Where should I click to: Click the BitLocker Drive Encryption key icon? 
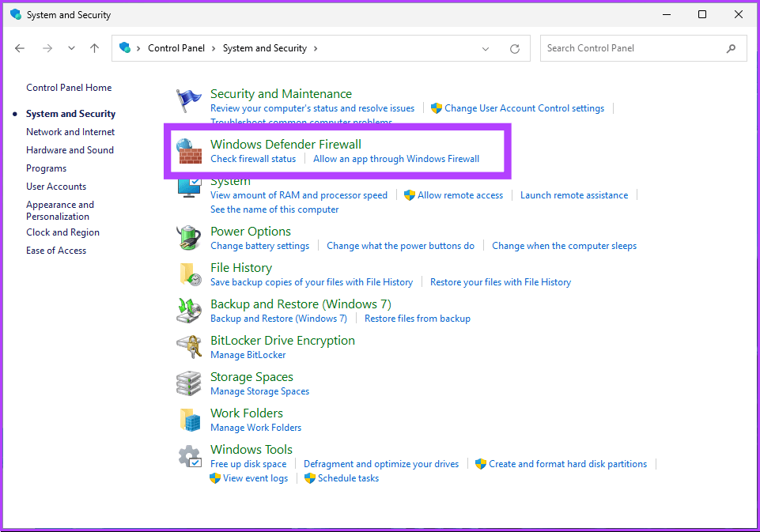pyautogui.click(x=188, y=346)
